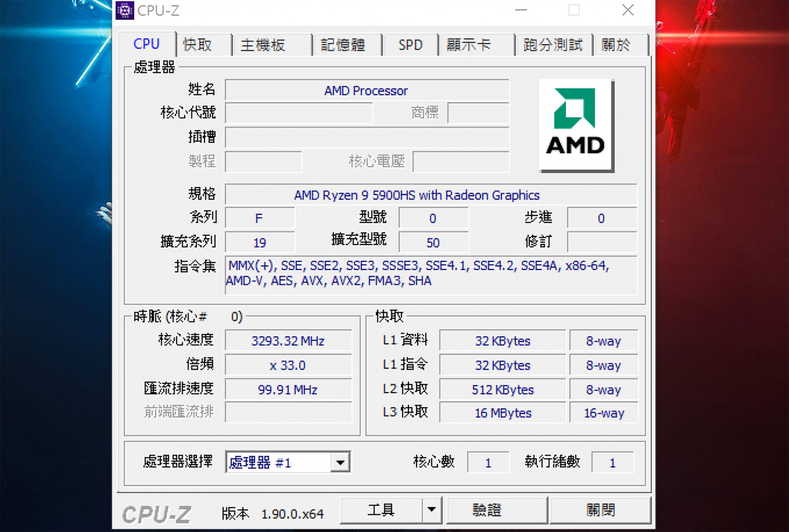Image resolution: width=789 pixels, height=532 pixels.
Task: Click the AMD logo image
Action: coord(576,125)
